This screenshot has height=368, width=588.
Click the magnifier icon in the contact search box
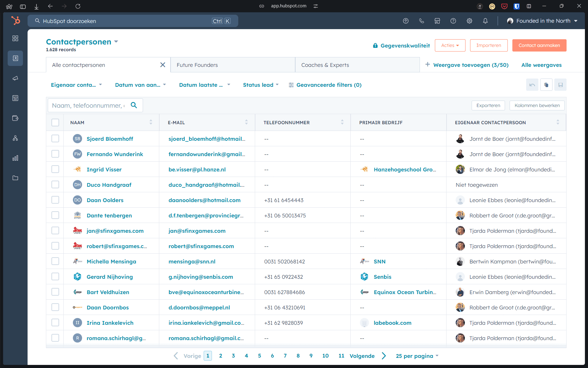click(134, 105)
